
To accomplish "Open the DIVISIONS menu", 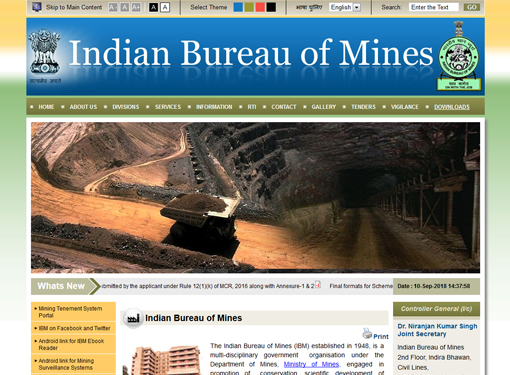I will [x=126, y=107].
